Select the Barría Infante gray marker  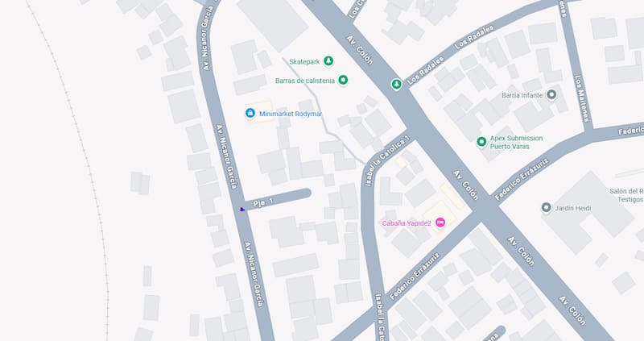pos(551,95)
